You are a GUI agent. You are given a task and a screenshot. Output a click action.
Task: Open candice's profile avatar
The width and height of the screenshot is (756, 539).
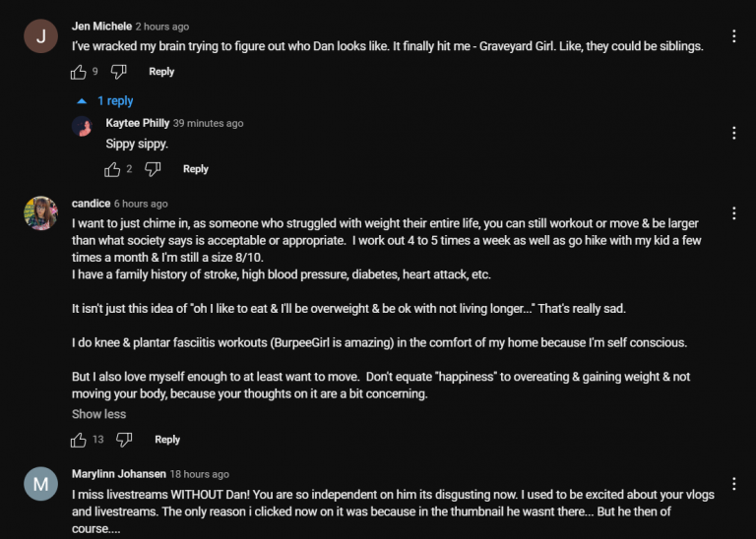click(x=41, y=212)
